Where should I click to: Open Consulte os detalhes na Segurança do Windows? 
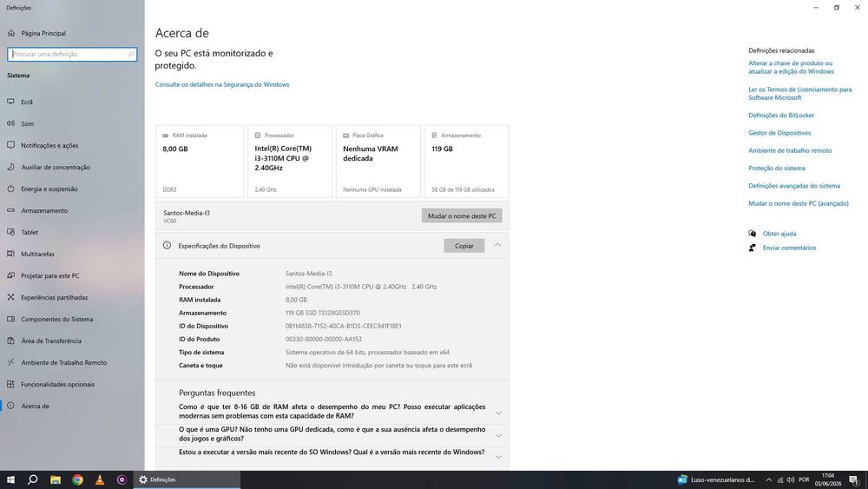pos(222,85)
